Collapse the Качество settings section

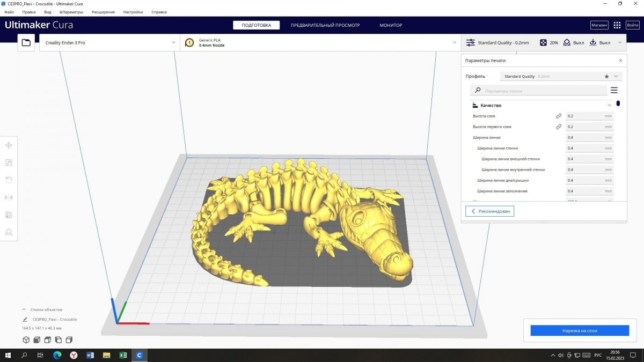(x=609, y=106)
